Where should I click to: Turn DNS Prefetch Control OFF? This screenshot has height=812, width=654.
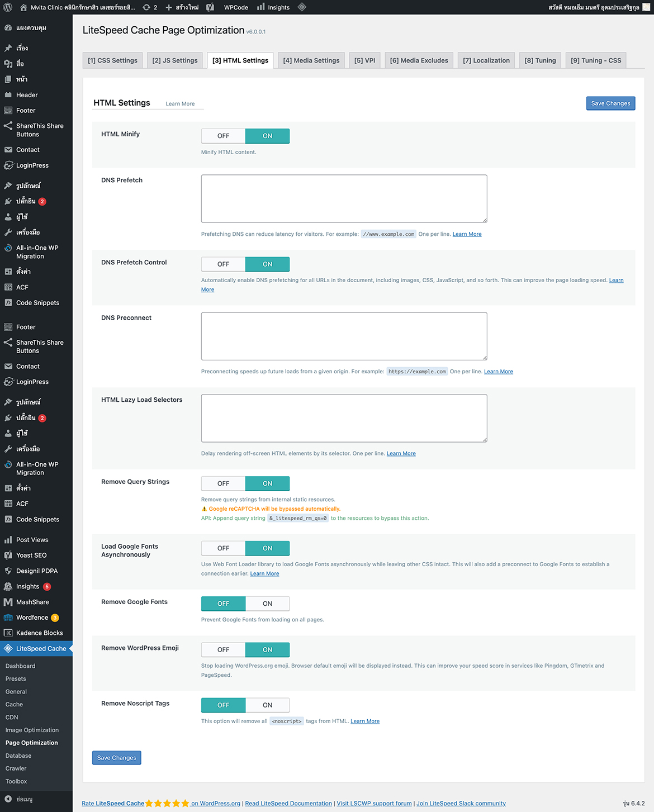point(223,264)
